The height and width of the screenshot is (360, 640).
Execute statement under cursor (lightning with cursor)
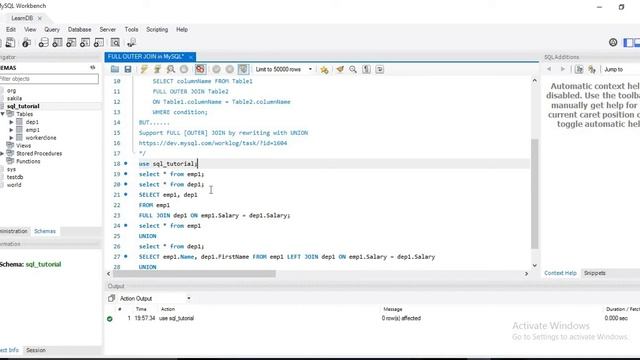[157, 69]
